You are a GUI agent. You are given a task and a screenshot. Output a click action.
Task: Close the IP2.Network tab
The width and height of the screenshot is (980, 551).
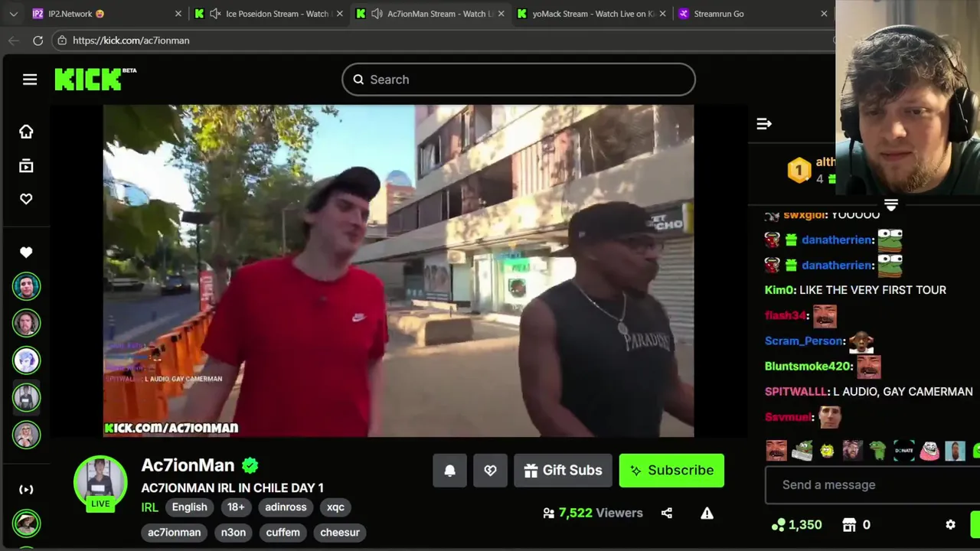tap(178, 14)
